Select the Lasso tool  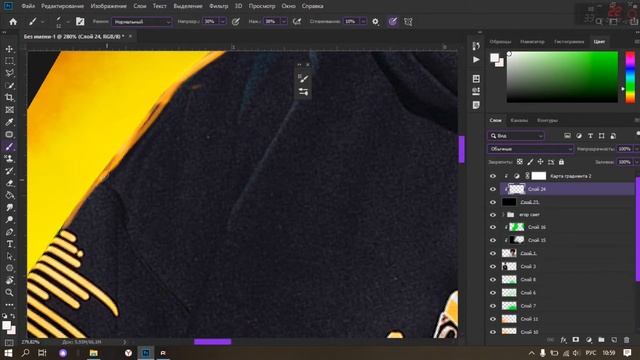tap(9, 73)
